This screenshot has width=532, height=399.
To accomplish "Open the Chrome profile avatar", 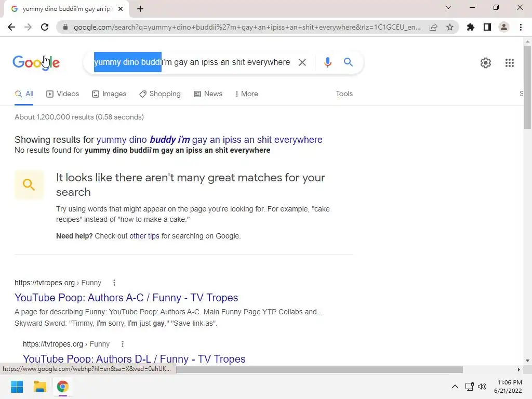I will [x=504, y=27].
